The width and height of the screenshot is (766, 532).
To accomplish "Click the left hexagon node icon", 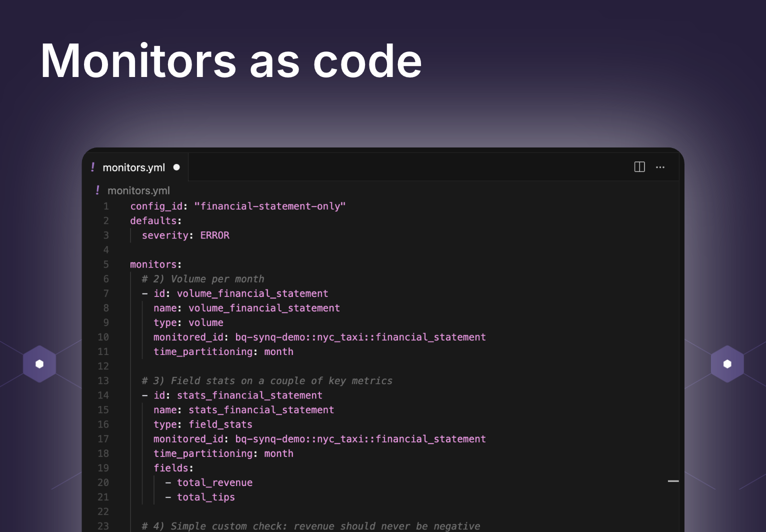I will [39, 364].
